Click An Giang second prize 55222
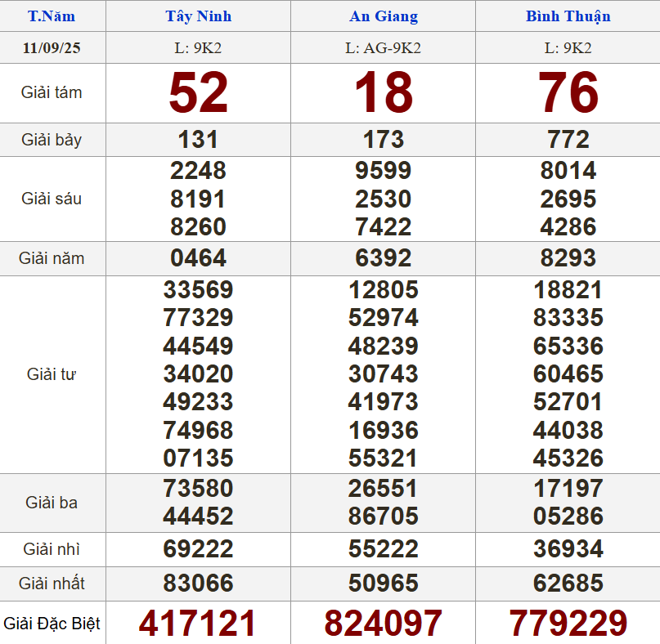Viewport: 660px width, 644px height. point(383,549)
